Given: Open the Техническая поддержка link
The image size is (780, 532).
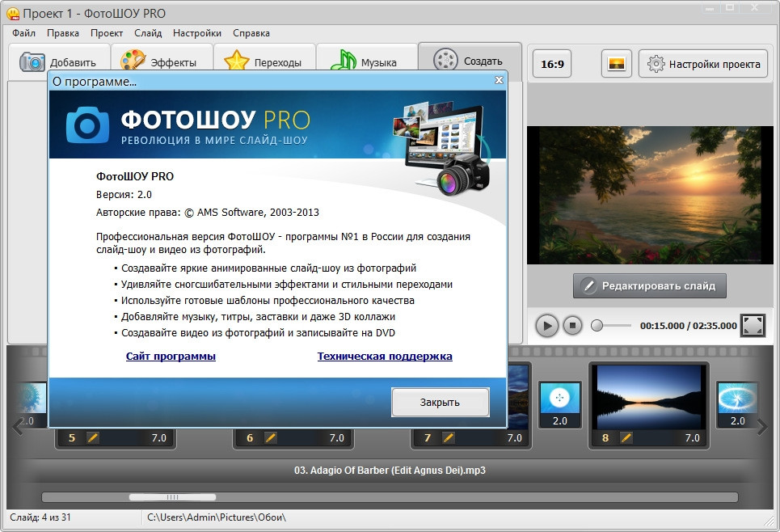Looking at the screenshot, I should (x=385, y=357).
